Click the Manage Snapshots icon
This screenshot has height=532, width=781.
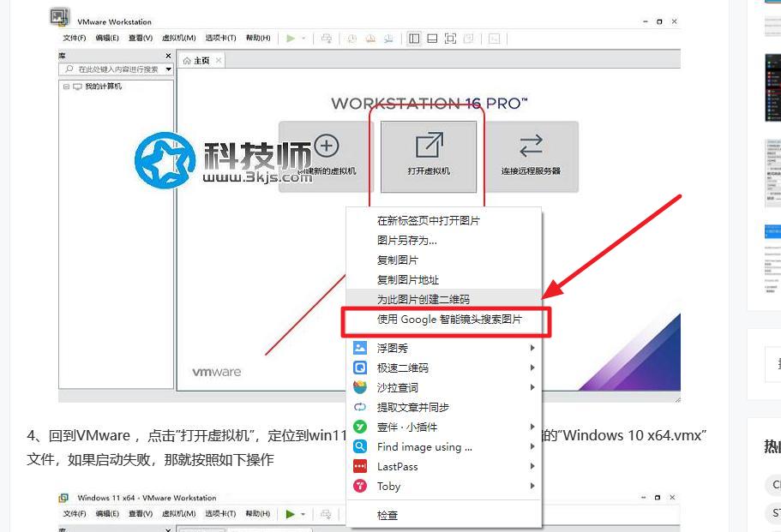(x=388, y=39)
